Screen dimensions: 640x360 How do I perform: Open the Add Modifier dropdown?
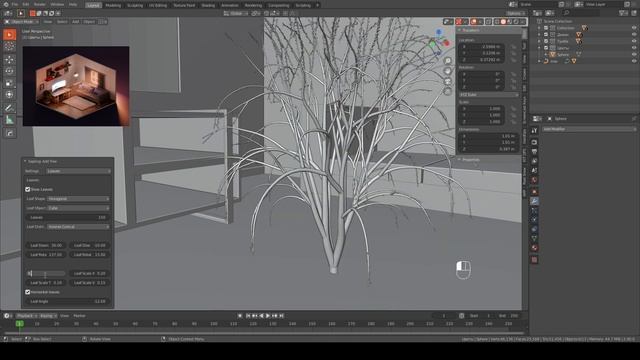pos(589,129)
